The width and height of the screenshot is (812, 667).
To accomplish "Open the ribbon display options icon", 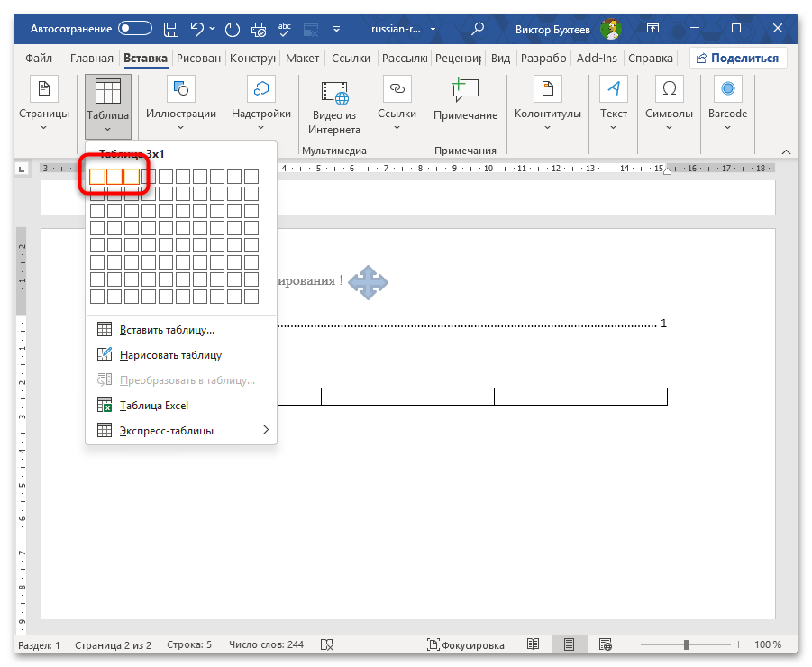I will click(x=653, y=29).
